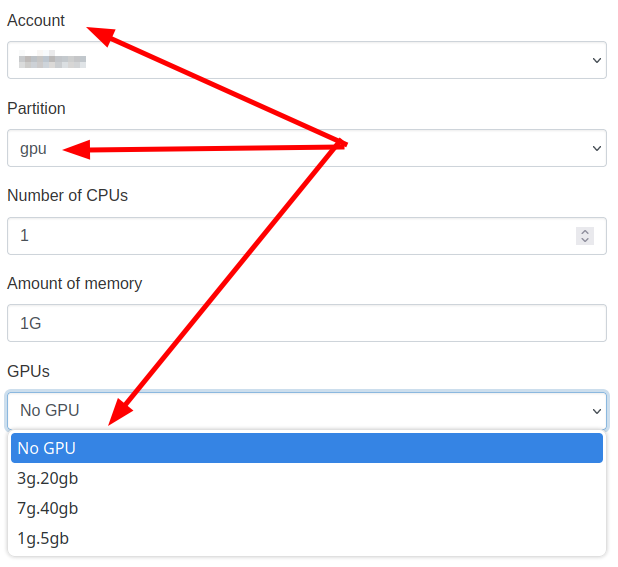Click the Account field label
Screen dimensions: 618x567
36,20
